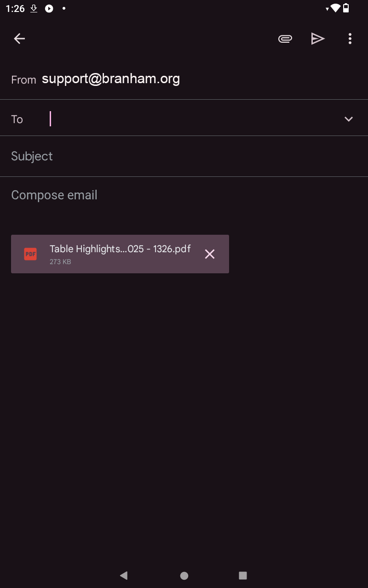The width and height of the screenshot is (368, 588).
Task: Focus the To recipient field
Action: (x=193, y=119)
